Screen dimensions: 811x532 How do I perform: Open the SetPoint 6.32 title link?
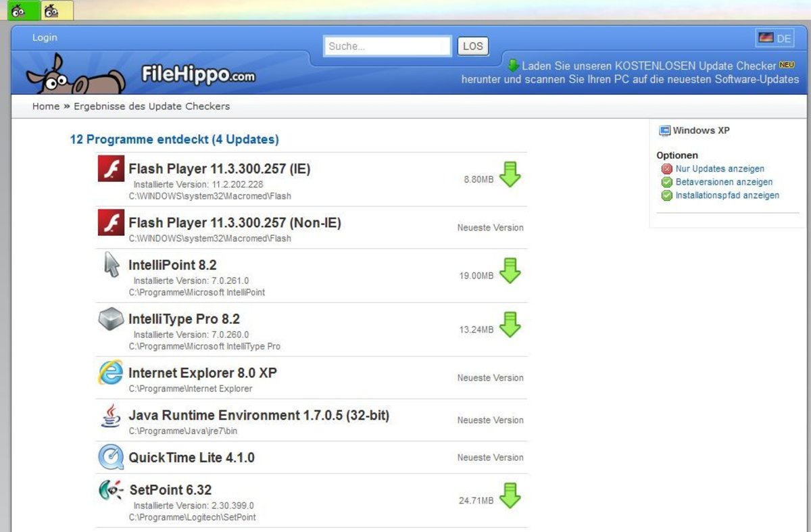click(170, 490)
